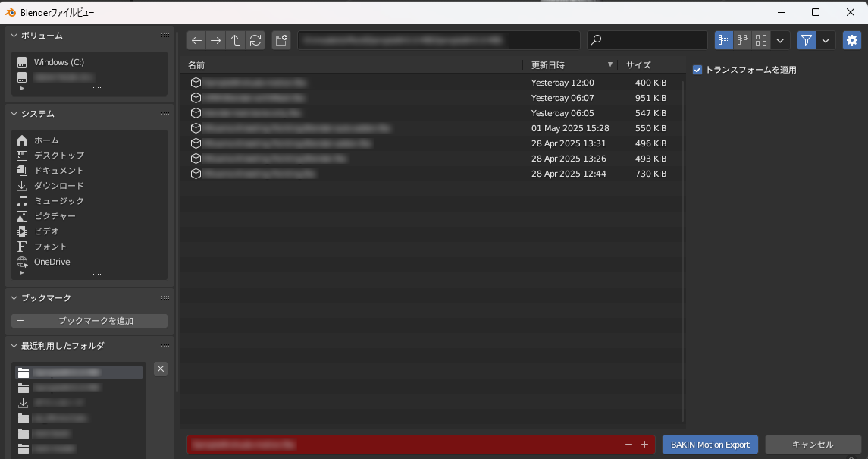
Task: Open filter settings dropdown arrow
Action: [826, 40]
